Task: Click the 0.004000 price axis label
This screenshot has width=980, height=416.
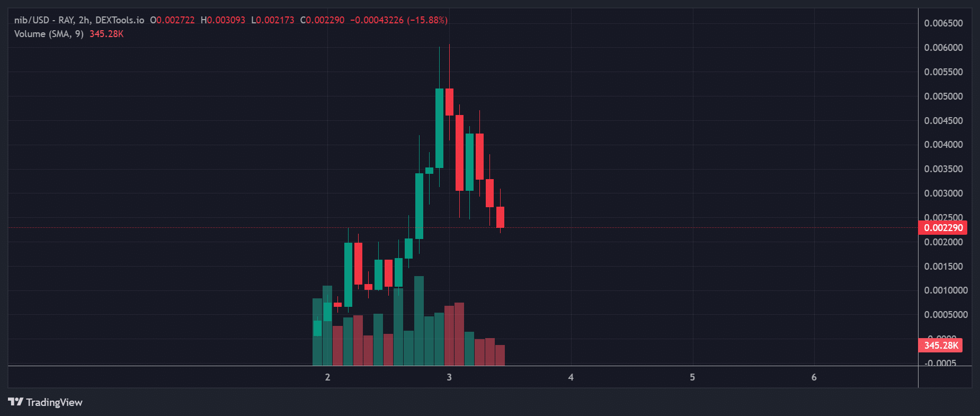Action: pos(943,145)
